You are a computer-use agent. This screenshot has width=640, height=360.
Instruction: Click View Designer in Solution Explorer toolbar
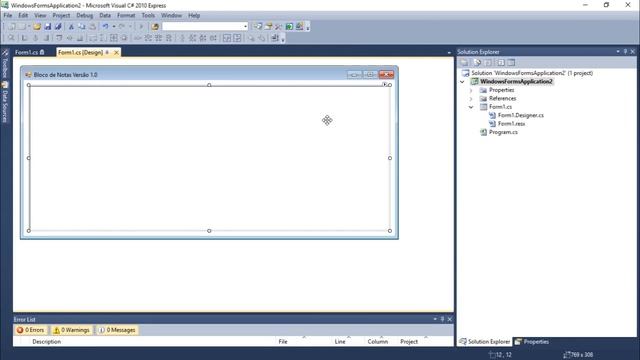coord(511,62)
